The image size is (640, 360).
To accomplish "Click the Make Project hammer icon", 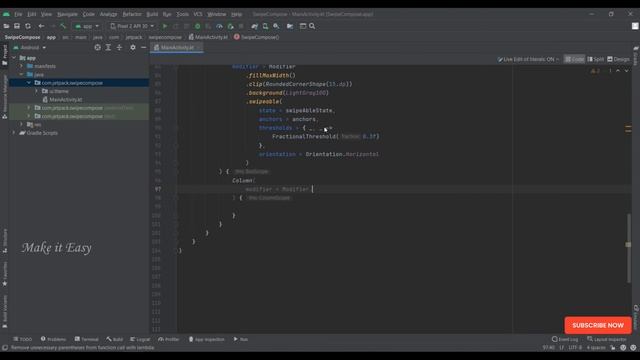I will (x=63, y=26).
